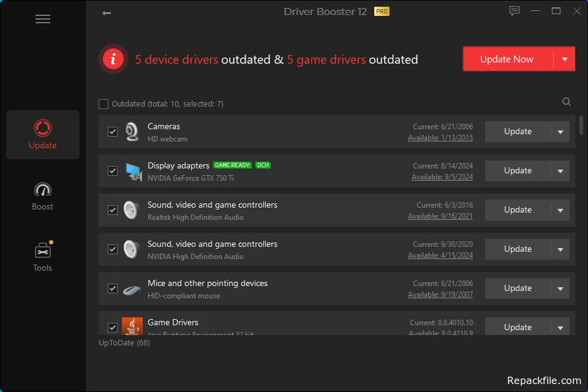Uncheck the Realtek High Definition Audio checkbox

113,210
